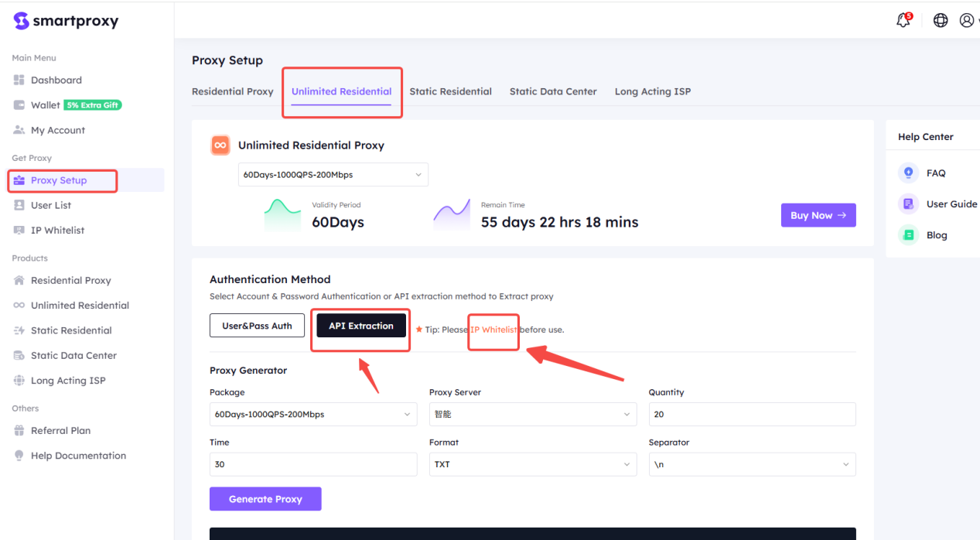Click the Dashboard sidebar icon
The image size is (980, 540).
click(19, 80)
